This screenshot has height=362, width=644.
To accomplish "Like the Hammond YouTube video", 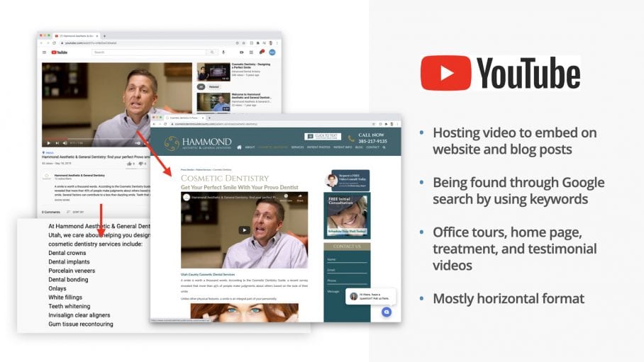I will [x=131, y=164].
